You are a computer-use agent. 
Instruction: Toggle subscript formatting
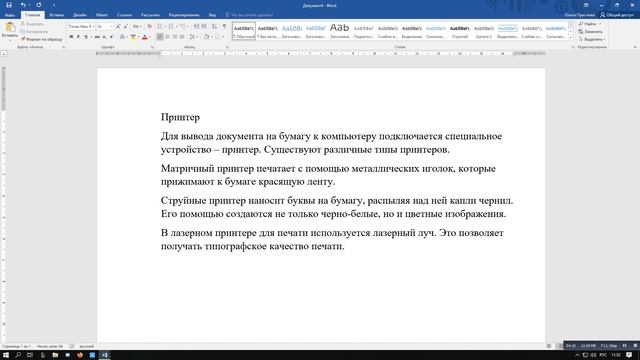tap(104, 37)
